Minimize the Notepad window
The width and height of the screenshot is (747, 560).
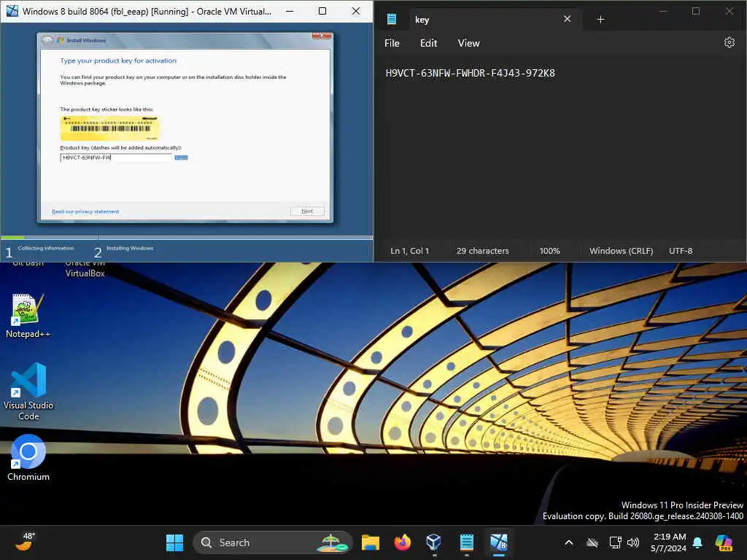click(x=662, y=11)
